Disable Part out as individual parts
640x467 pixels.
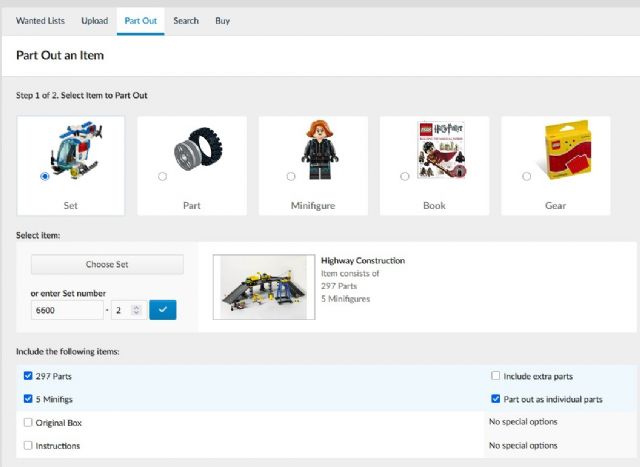tap(496, 399)
